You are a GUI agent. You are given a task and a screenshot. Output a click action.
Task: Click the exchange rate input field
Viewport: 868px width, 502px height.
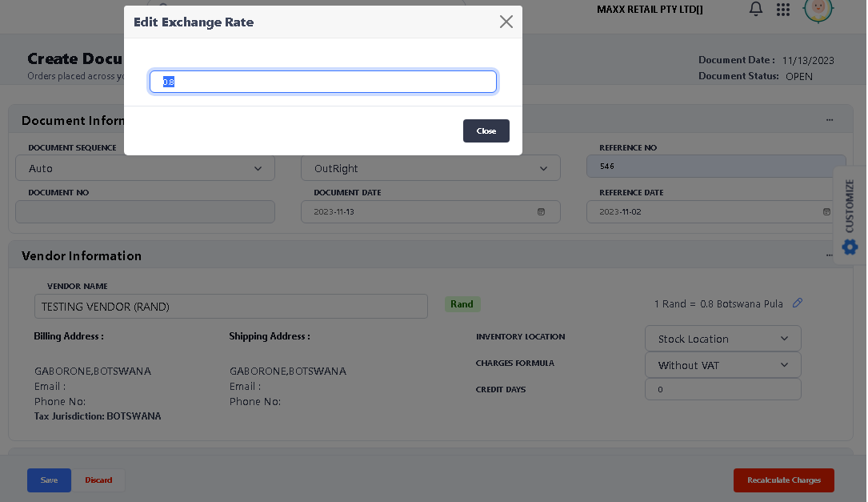click(x=323, y=82)
